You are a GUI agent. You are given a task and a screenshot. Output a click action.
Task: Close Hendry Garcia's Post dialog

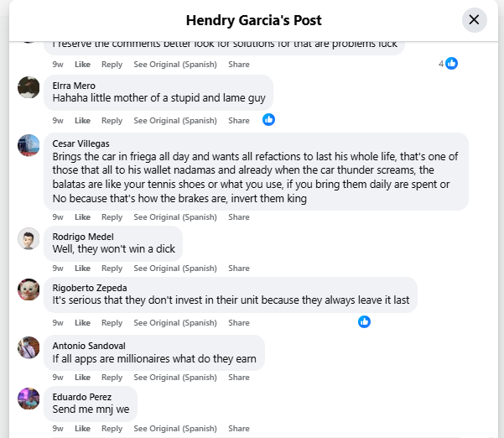coord(474,20)
